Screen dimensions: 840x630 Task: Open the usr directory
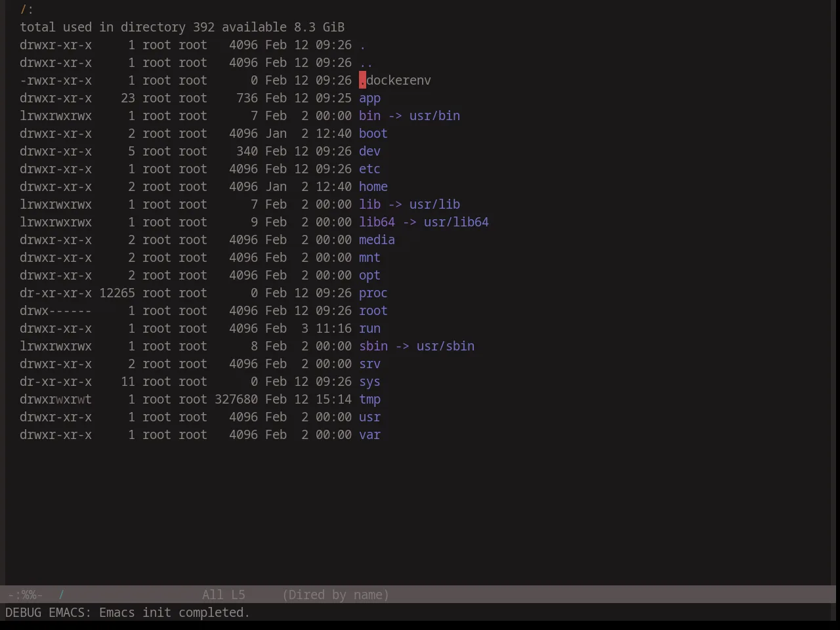click(x=369, y=417)
